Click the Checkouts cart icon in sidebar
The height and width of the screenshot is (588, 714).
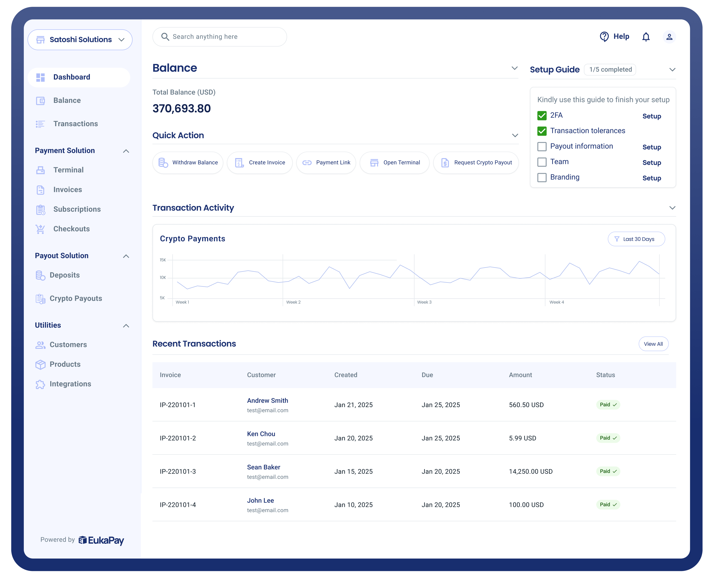(x=40, y=229)
